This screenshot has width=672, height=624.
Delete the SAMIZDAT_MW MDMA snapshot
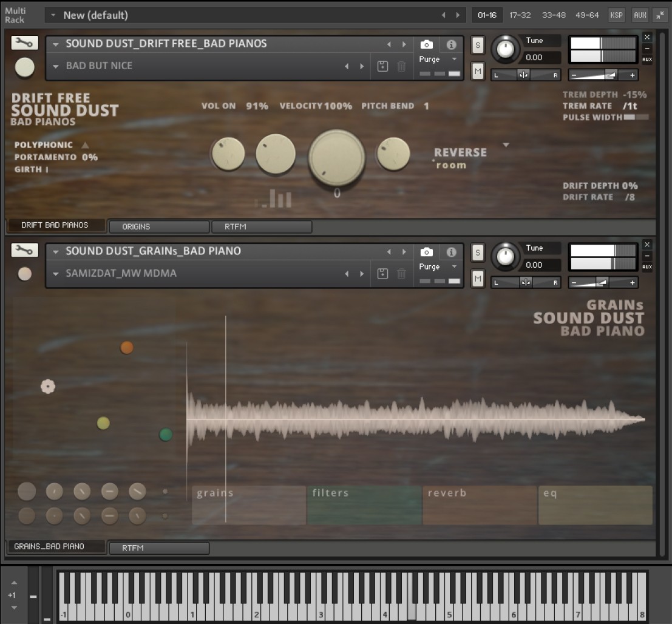[x=401, y=273]
